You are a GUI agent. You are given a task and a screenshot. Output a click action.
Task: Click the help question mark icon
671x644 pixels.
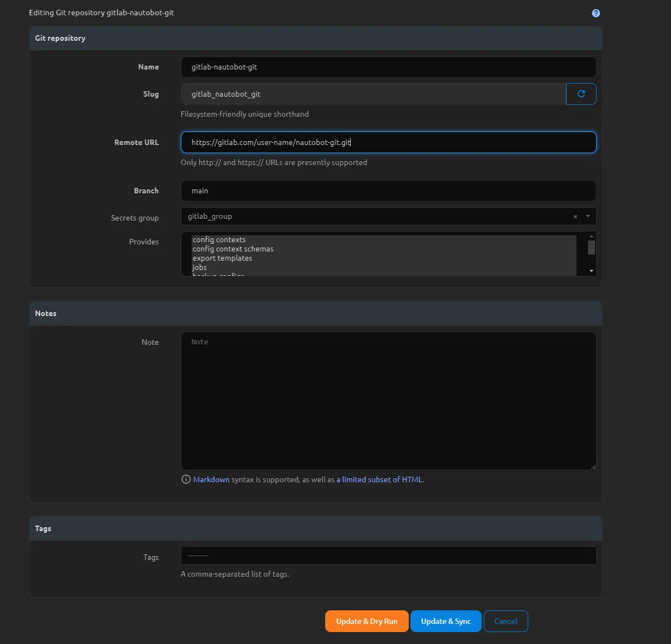[x=596, y=13]
